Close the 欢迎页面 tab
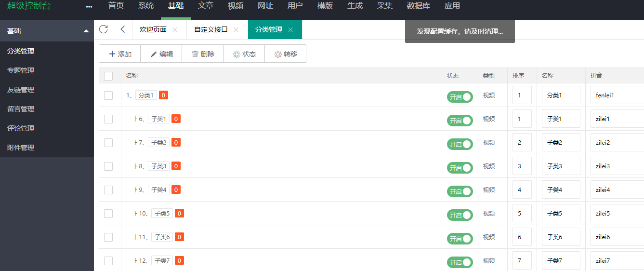 point(175,29)
